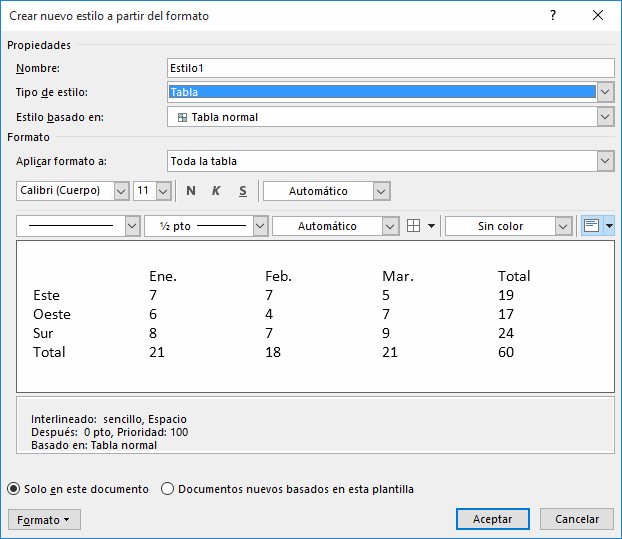622x539 pixels.
Task: Click the Nombre text field
Action: [390, 68]
